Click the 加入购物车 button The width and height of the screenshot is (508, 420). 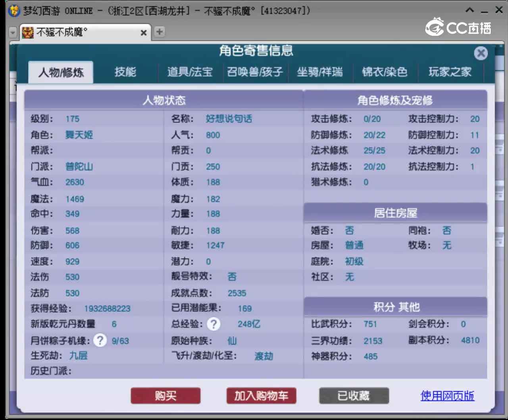click(x=261, y=396)
